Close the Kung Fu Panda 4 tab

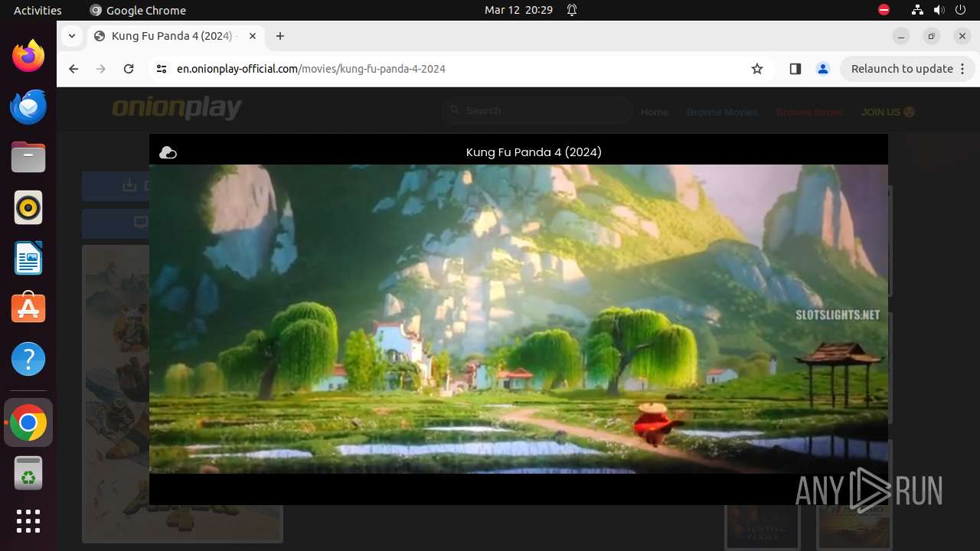[x=253, y=36]
